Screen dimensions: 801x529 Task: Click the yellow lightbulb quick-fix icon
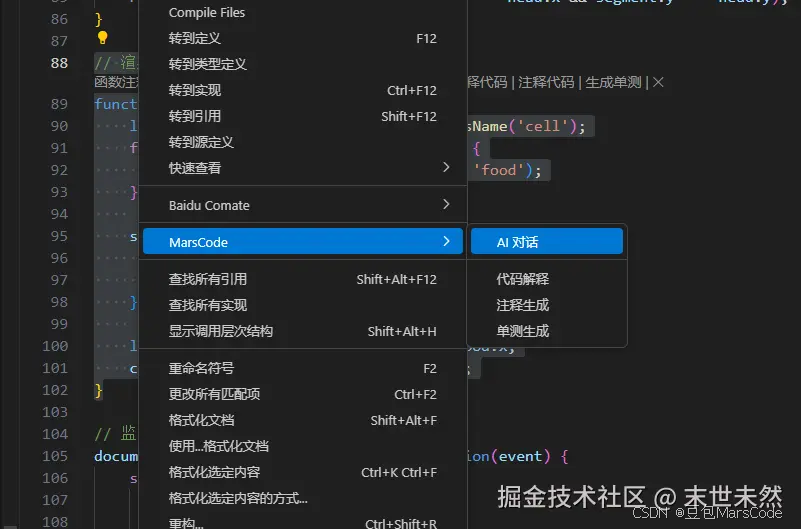pos(102,38)
